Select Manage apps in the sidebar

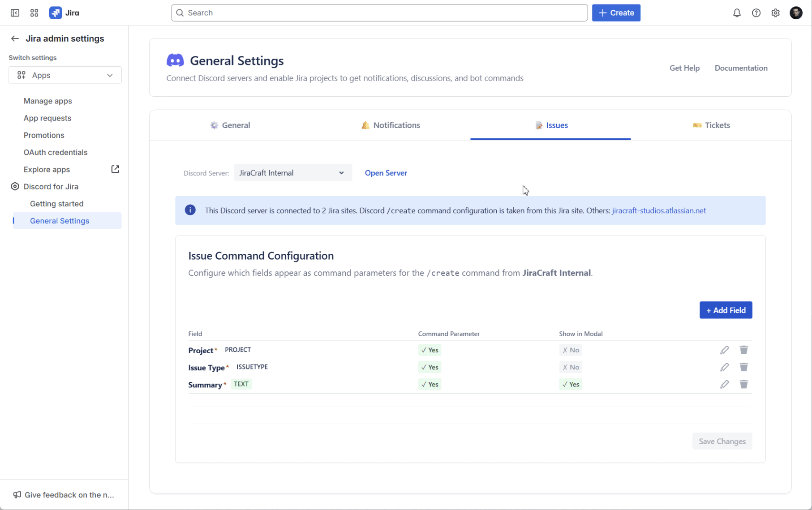pyautogui.click(x=48, y=101)
